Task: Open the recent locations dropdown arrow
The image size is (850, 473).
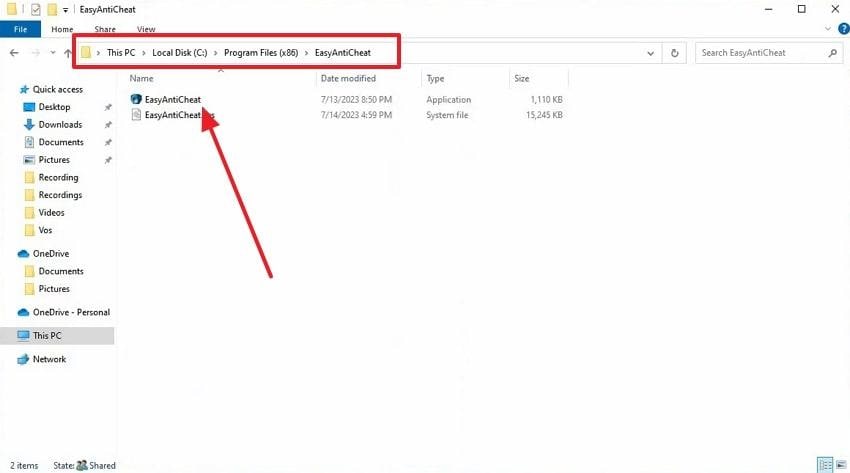Action: (x=53, y=53)
